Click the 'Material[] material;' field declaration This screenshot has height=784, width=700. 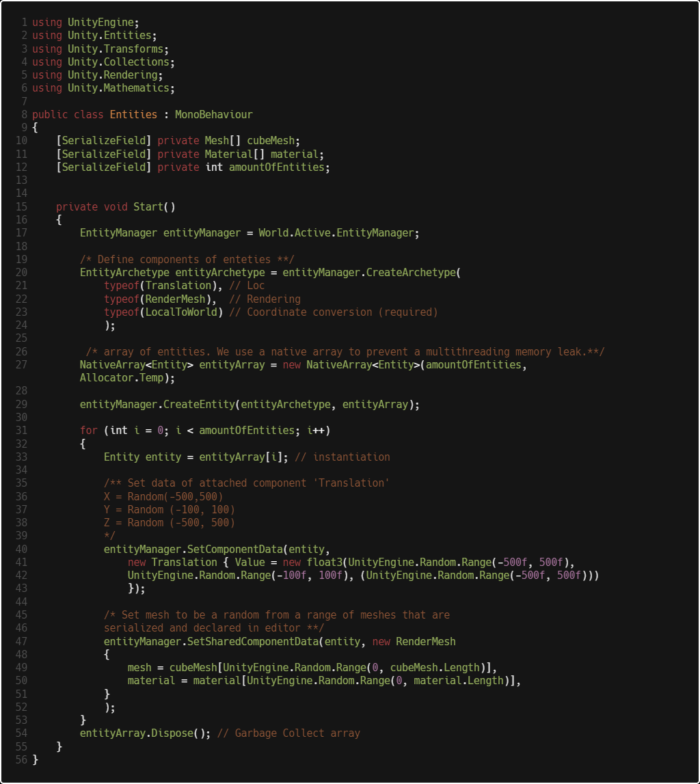[264, 154]
